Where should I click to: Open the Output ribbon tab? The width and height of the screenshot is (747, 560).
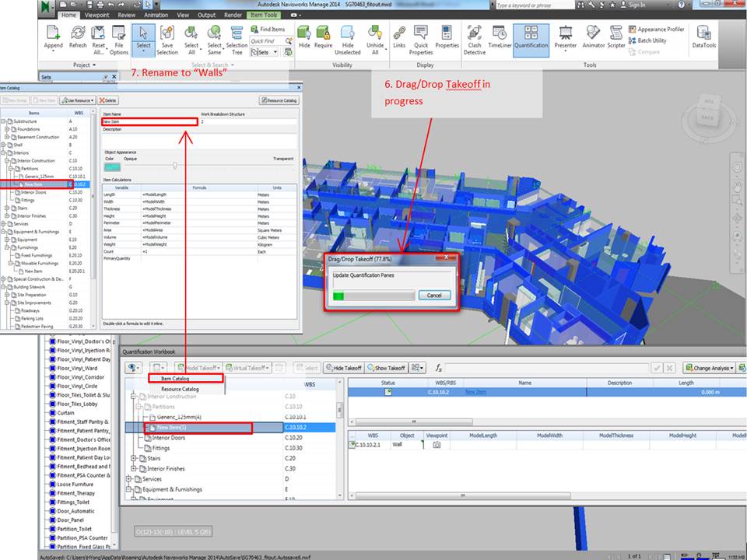click(207, 16)
